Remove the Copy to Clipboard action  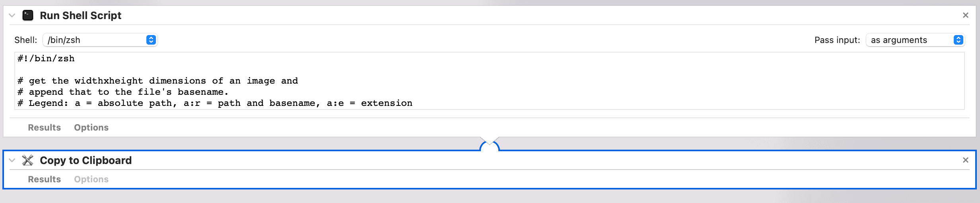[965, 160]
